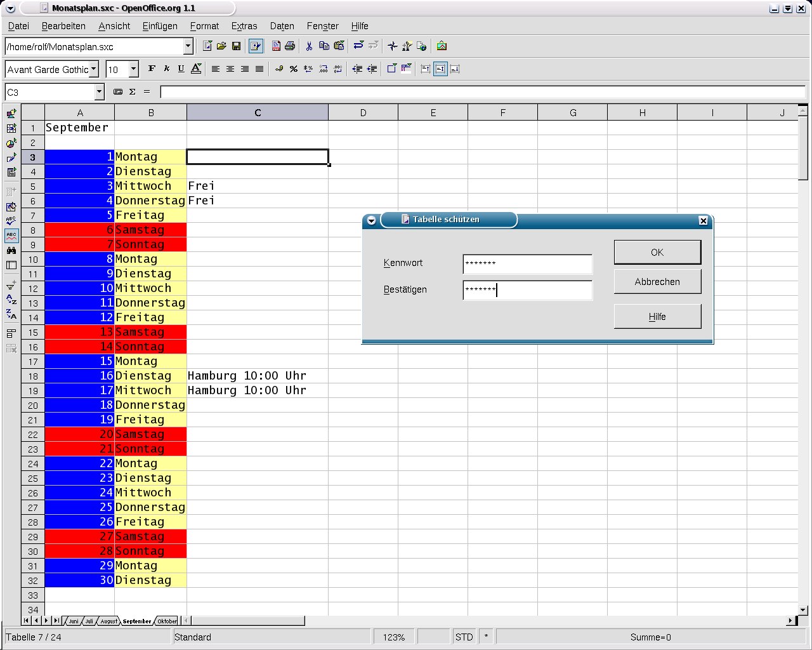The height and width of the screenshot is (650, 812).
Task: Open Find & Replace binoculars icon
Action: tap(11, 251)
